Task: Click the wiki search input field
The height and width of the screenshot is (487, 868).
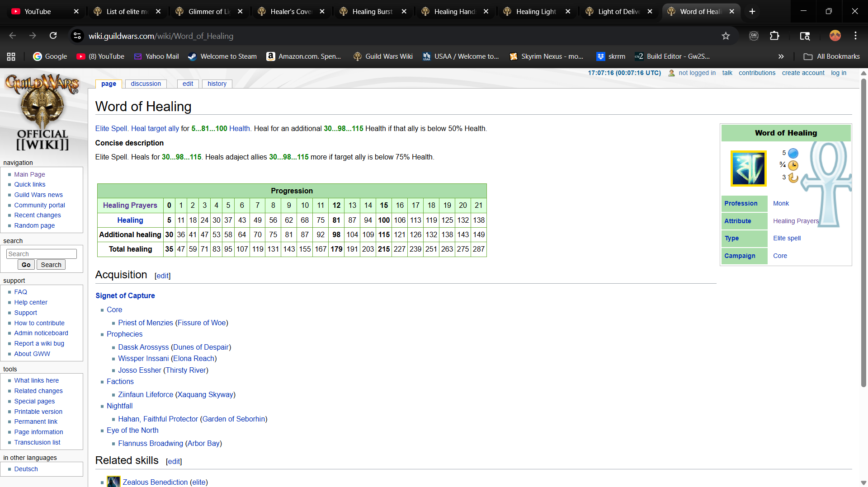Action: (x=42, y=254)
